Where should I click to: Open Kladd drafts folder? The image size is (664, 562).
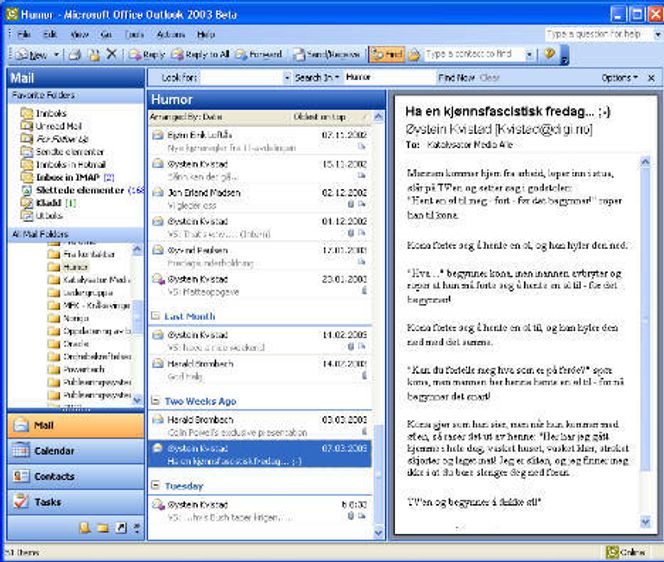pos(49,203)
